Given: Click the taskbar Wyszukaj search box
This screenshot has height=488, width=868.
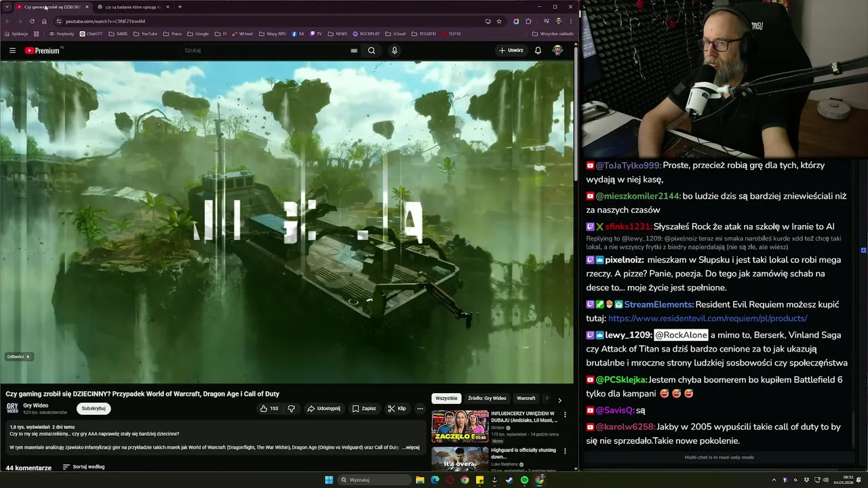Looking at the screenshot, I should coord(375,480).
